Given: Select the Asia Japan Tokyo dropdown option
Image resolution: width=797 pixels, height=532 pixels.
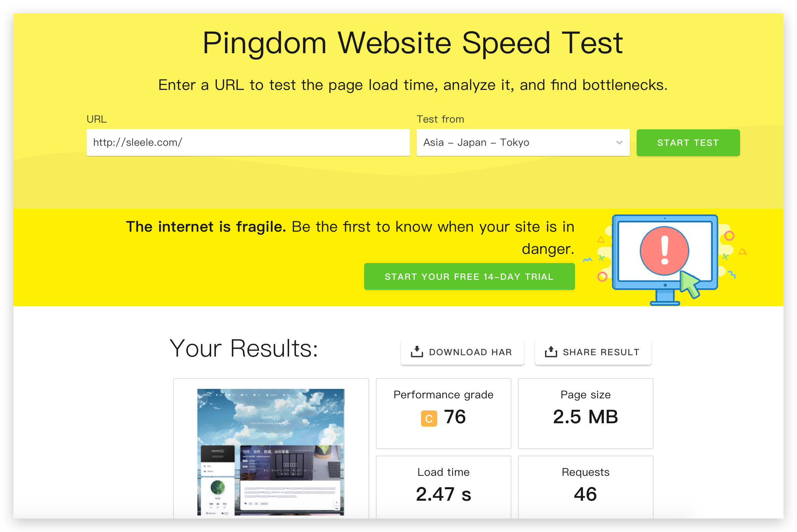Looking at the screenshot, I should tap(521, 142).
